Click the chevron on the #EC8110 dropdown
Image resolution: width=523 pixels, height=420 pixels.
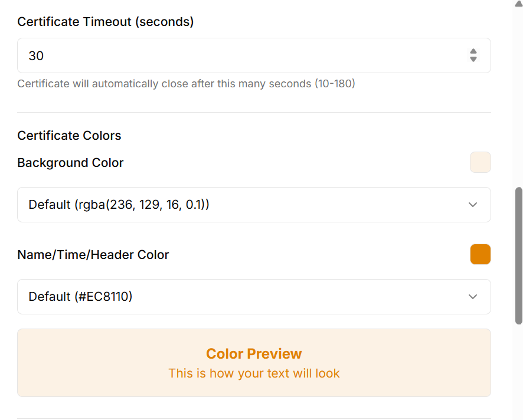(x=473, y=297)
